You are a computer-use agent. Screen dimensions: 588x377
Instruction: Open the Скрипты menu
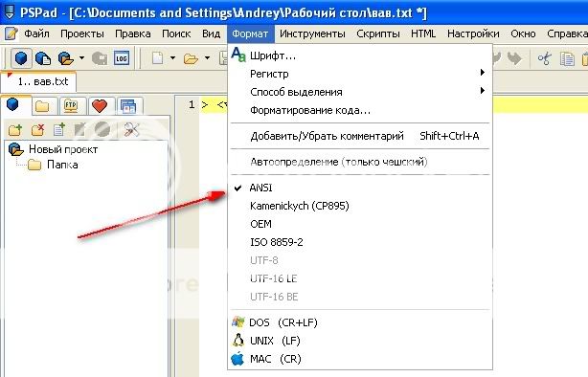pyautogui.click(x=378, y=33)
